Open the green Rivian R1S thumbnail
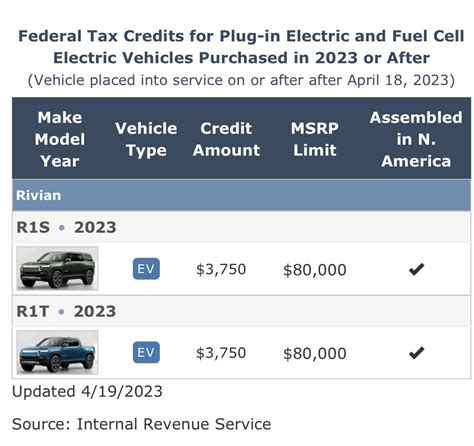 click(57, 268)
